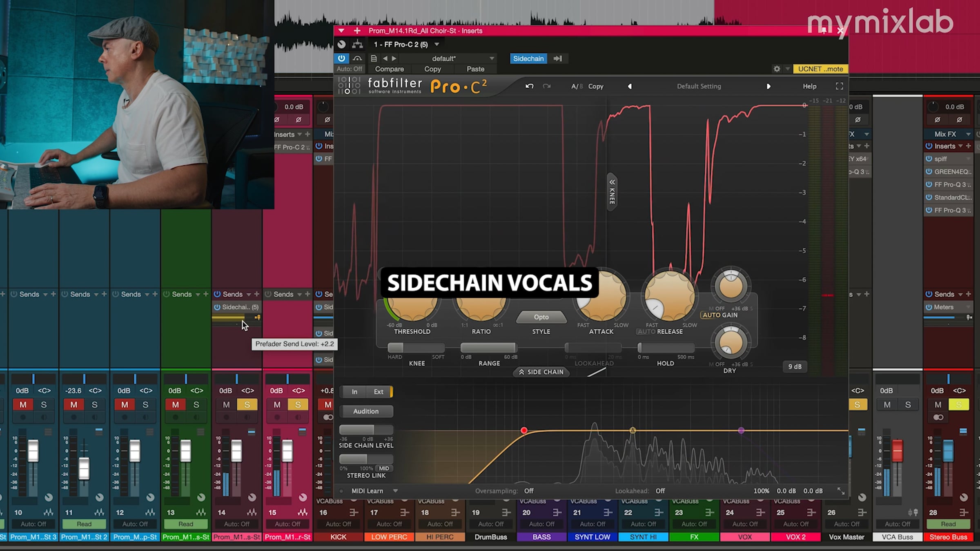The width and height of the screenshot is (980, 551).
Task: Open the Pro-C 2 Help menu
Action: click(x=809, y=86)
